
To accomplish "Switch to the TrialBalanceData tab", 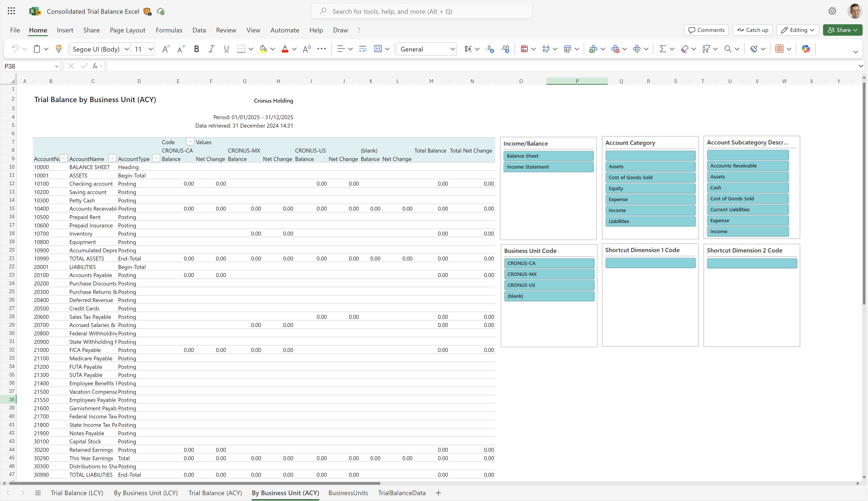I will coord(402,493).
